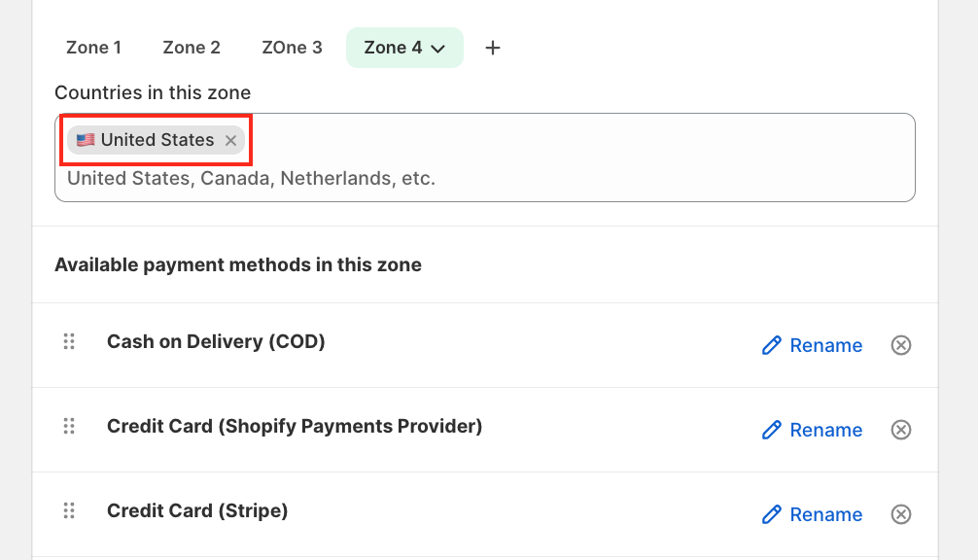
Task: Grab the Cash on Delivery drag handle
Action: 69,341
